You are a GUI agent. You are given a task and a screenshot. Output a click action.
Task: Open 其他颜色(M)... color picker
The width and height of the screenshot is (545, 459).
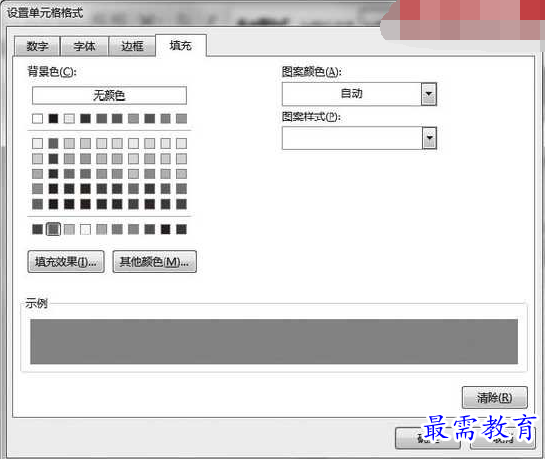[x=155, y=262]
